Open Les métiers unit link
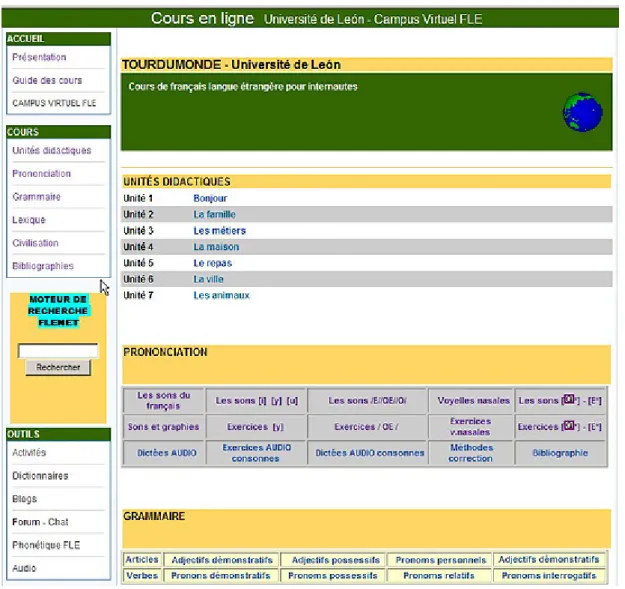The width and height of the screenshot is (625, 589). pos(220,231)
